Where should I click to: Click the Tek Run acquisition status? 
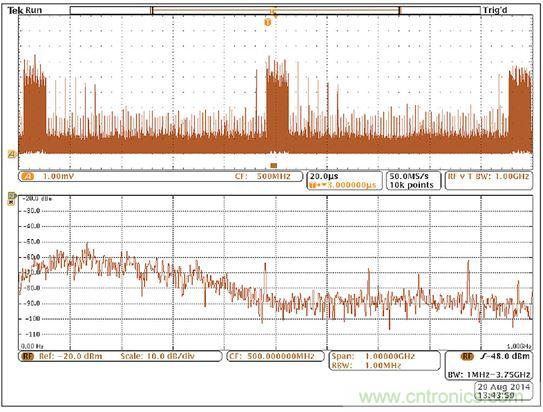coord(25,10)
